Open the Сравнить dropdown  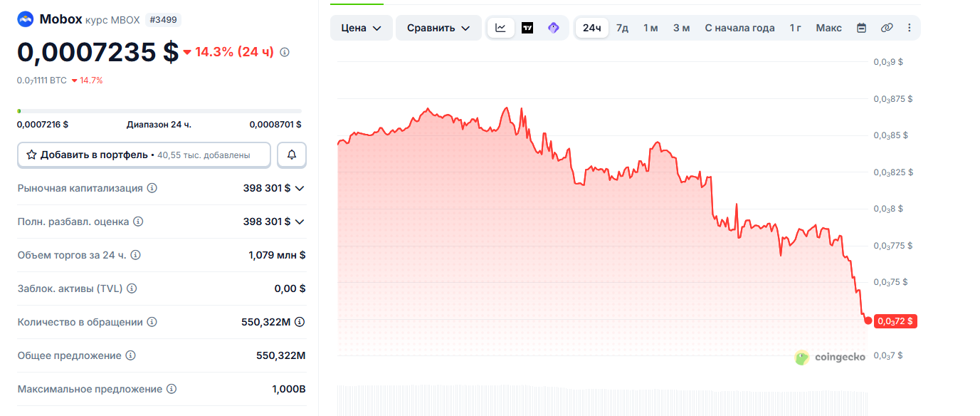(438, 28)
